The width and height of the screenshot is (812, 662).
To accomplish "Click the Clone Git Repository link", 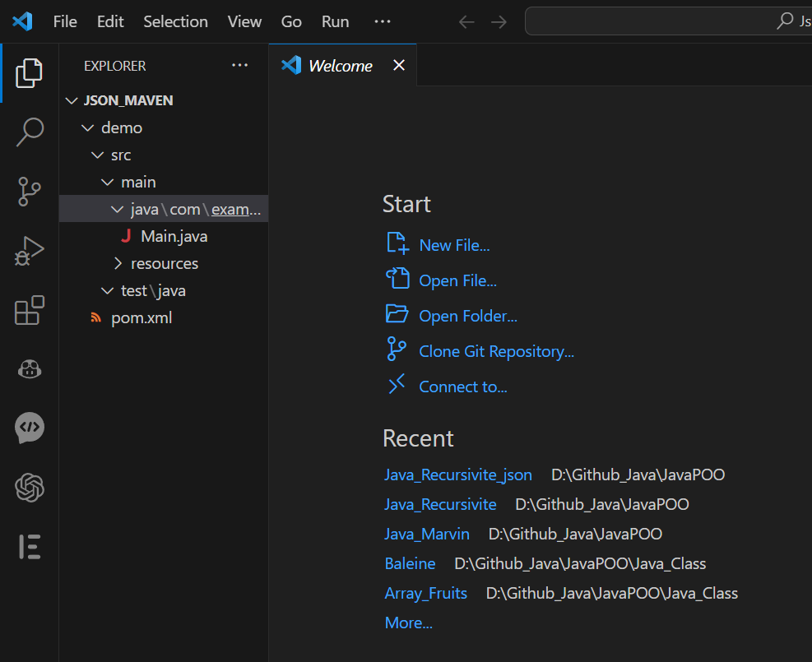I will (x=496, y=352).
